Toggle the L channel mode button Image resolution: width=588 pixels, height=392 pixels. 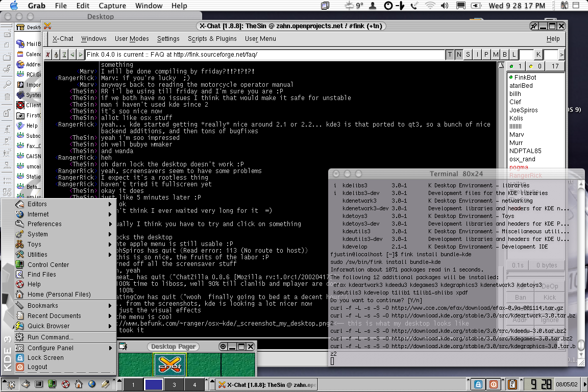514,55
